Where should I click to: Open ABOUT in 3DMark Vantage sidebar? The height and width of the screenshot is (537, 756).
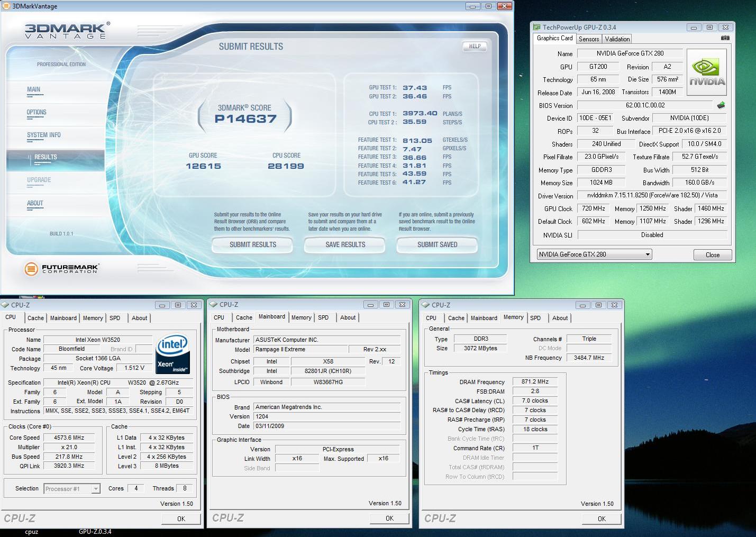click(x=35, y=204)
